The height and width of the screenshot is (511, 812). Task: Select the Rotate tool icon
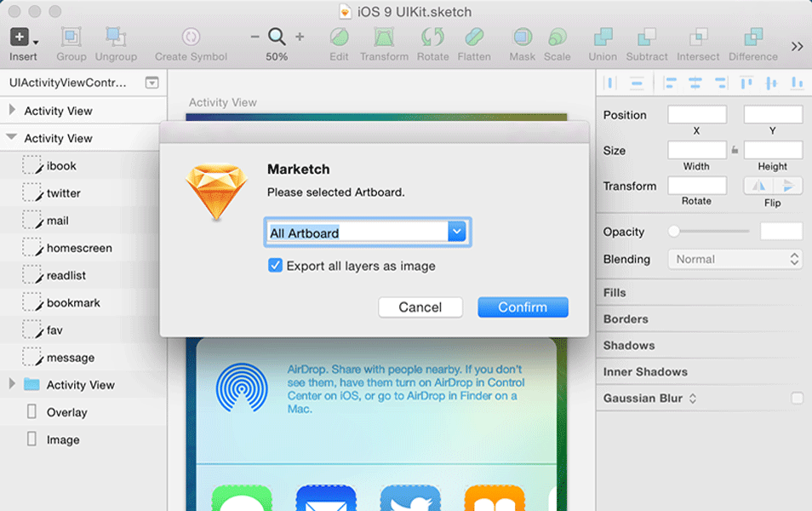(432, 37)
